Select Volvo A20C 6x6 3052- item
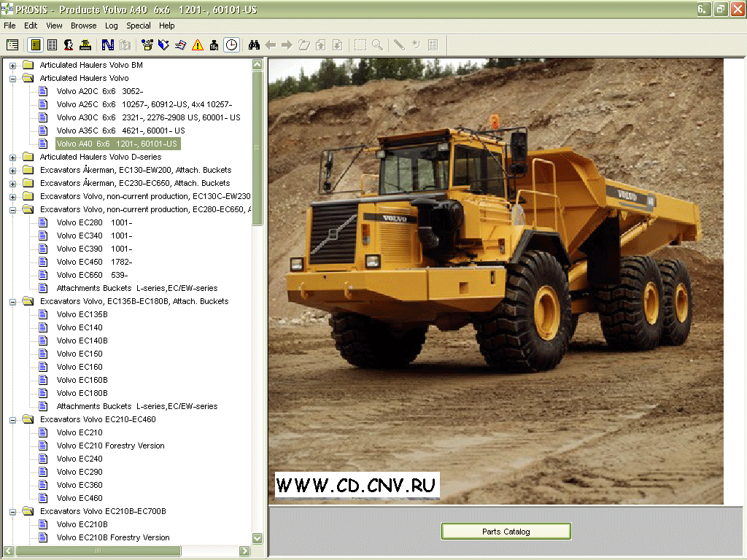Viewport: 747px width, 560px height. pos(100,91)
